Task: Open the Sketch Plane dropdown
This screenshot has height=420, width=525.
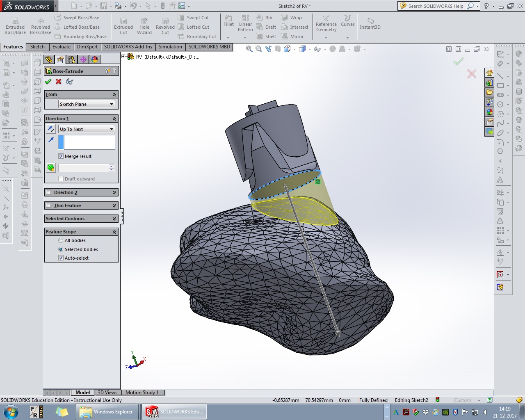Action: (87, 104)
